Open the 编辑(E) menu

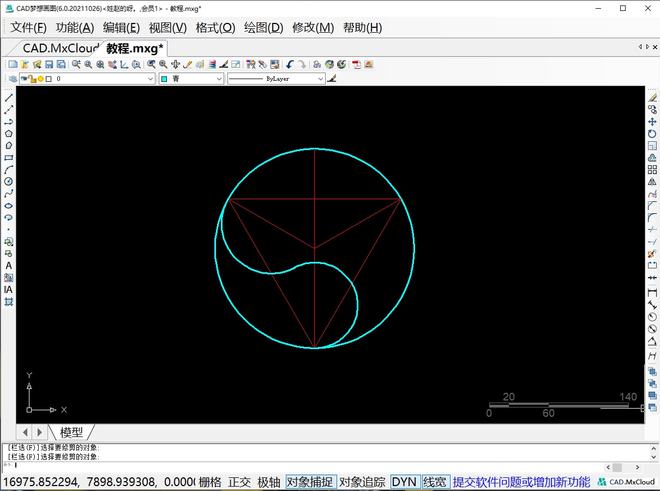121,28
